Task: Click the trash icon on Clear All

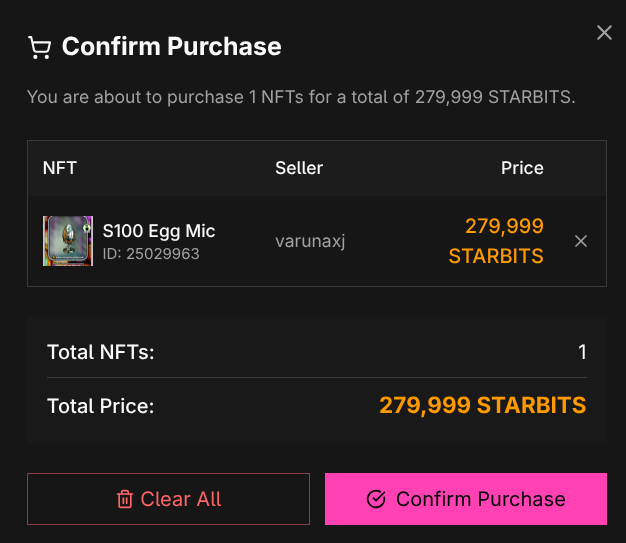Action: (125, 499)
